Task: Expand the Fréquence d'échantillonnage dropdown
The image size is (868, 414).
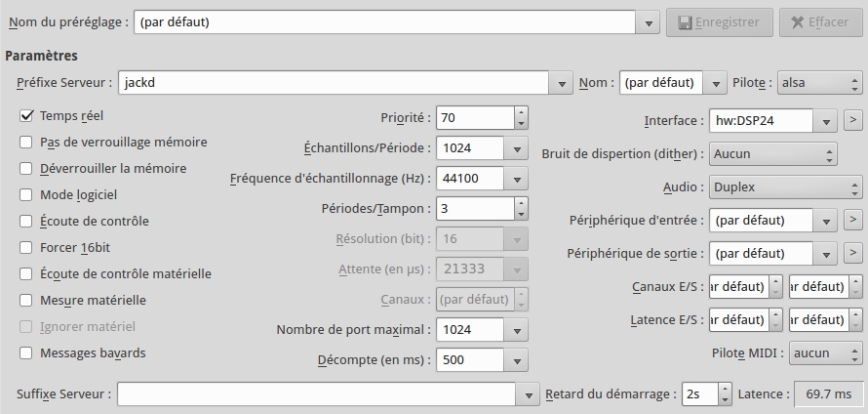Action: (x=517, y=178)
